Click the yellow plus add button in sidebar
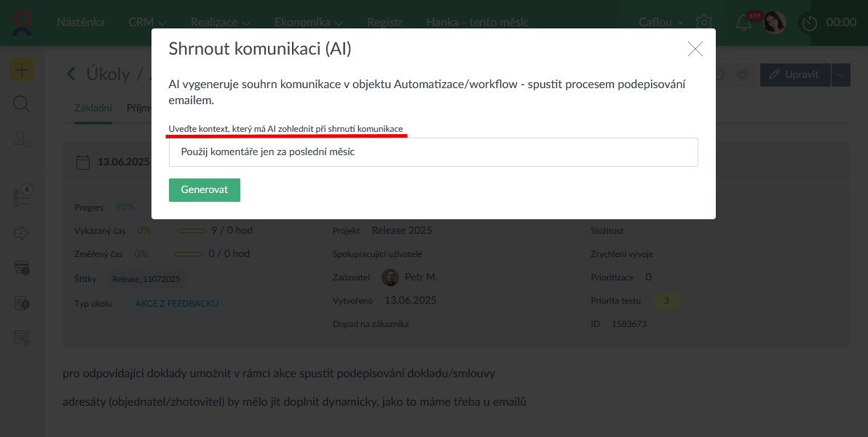Viewport: 868px width, 437px height. [x=22, y=70]
